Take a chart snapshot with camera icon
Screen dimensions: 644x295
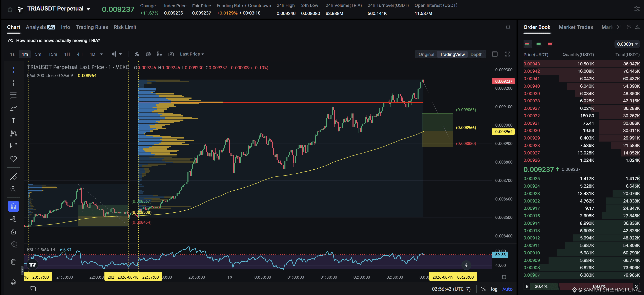(171, 54)
